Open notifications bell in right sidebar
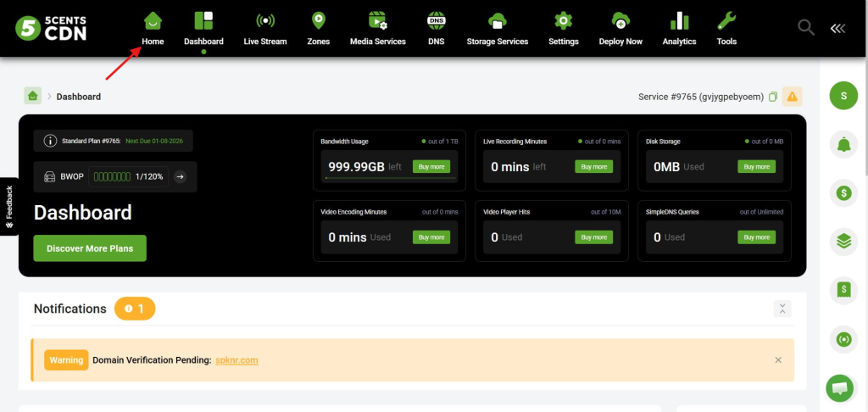Screen dimensions: 868x412 click(843, 144)
